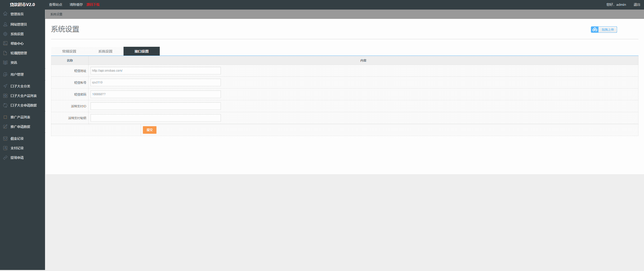Screen dimensions: 644x271
Task: Focus the 短信帐号 input field
Action: [x=156, y=82]
